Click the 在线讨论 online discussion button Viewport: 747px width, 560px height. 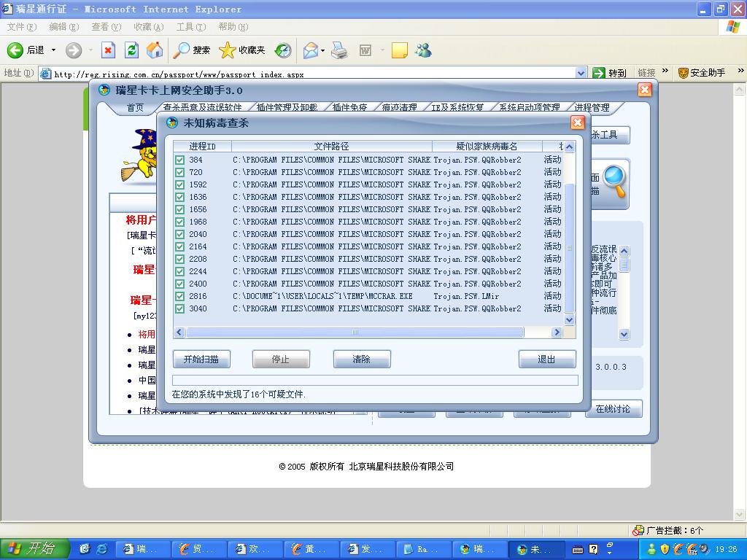click(613, 408)
